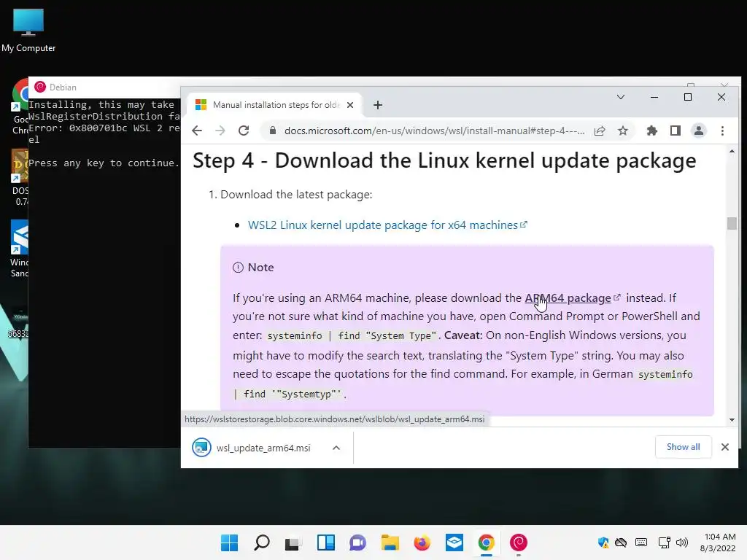
Task: Open Task View on taskbar
Action: pos(293,542)
